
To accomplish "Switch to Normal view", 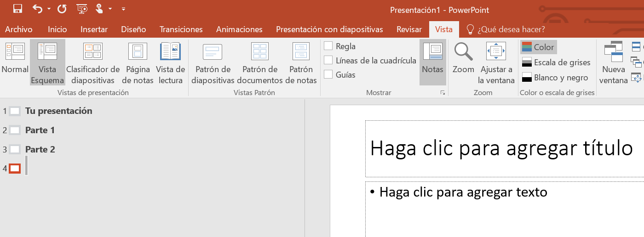I will pyautogui.click(x=15, y=58).
